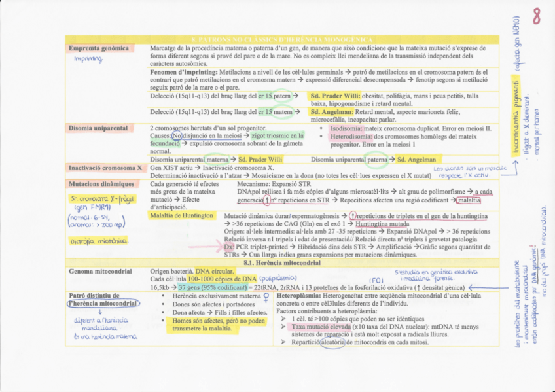555x392 pixels.
Task: Click the underlined 'Huntingtina mutada'
Action: [382, 224]
